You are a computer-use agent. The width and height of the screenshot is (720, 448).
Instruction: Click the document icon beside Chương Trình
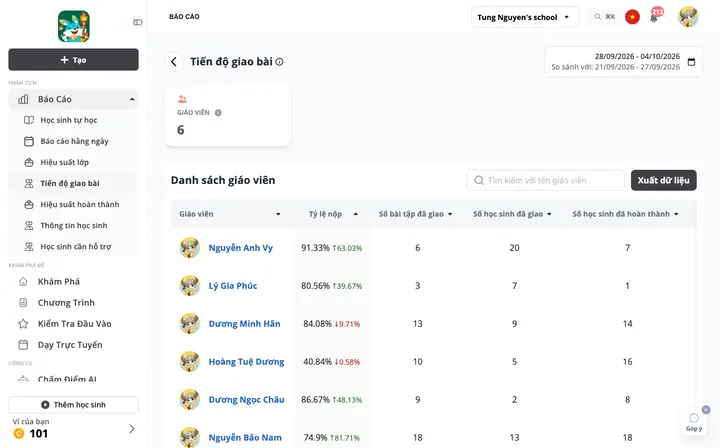[x=23, y=303]
